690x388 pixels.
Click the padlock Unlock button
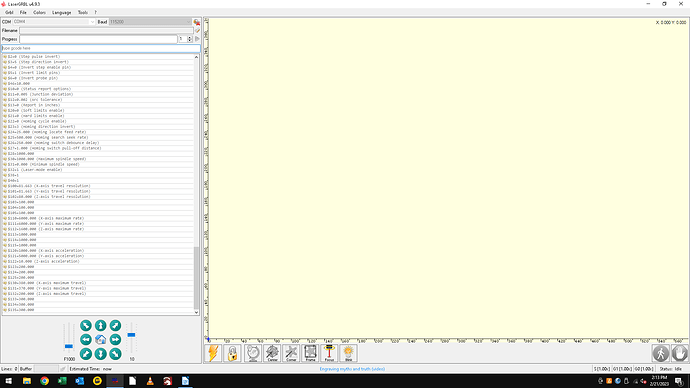pos(232,353)
